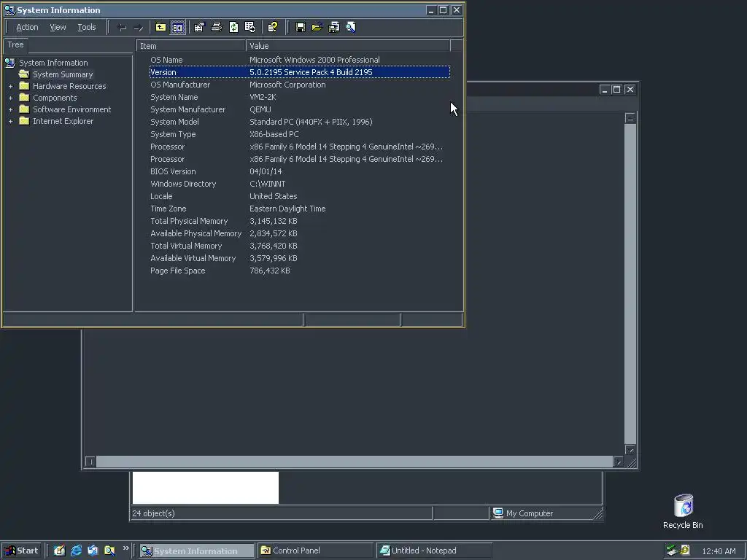Open the View menu

coord(58,27)
